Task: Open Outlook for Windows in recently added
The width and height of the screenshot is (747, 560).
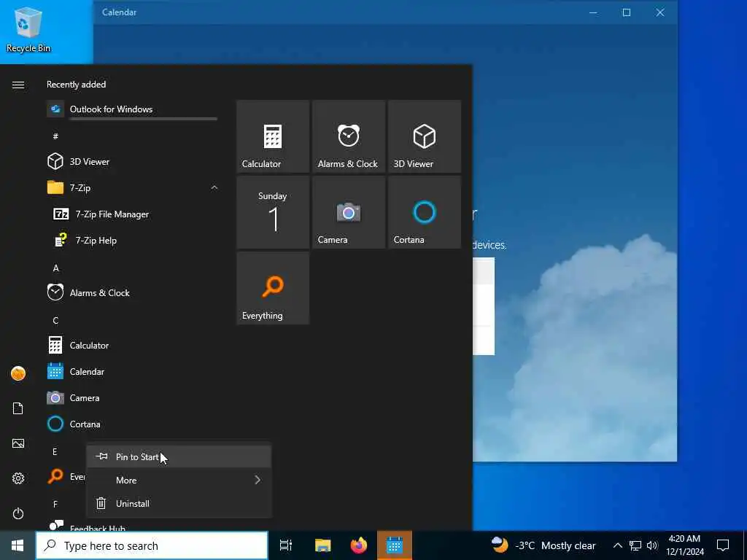Action: pos(133,109)
